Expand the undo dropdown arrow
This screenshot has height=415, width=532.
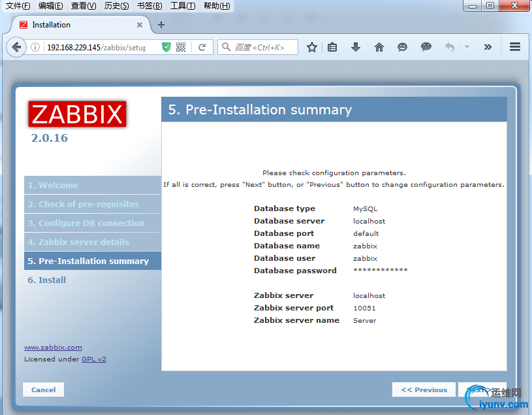click(x=467, y=47)
